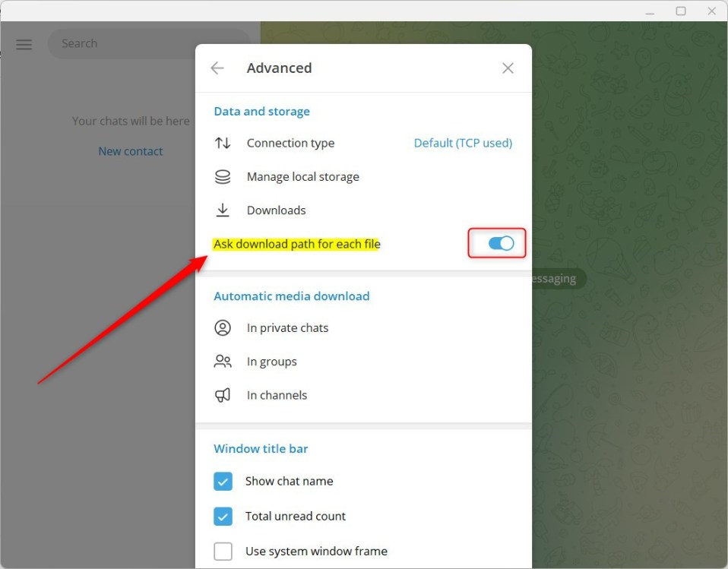
Task: Toggle Ask download path for each file
Action: point(501,243)
